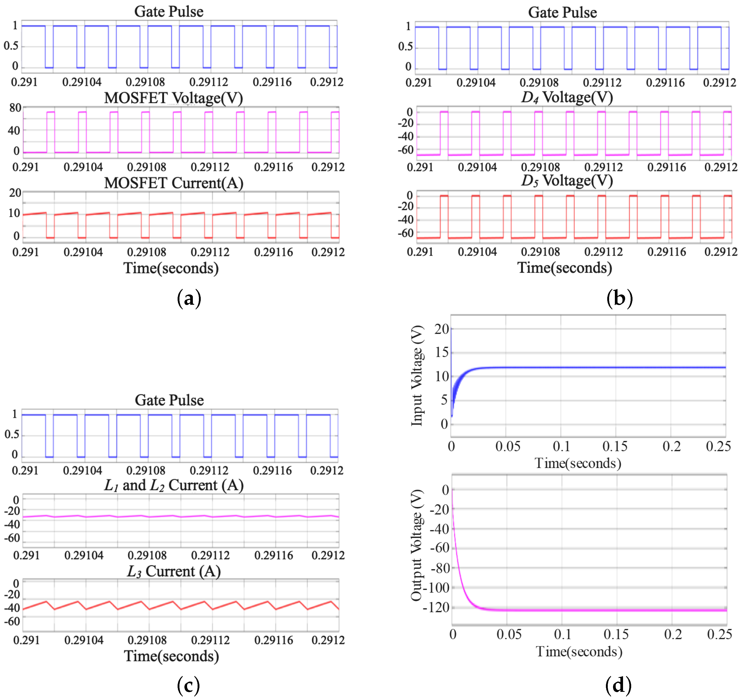Screen dimensions: 743x700
Task: Click the 80 tick on MOSFET Voltage axis
Action: point(15,108)
